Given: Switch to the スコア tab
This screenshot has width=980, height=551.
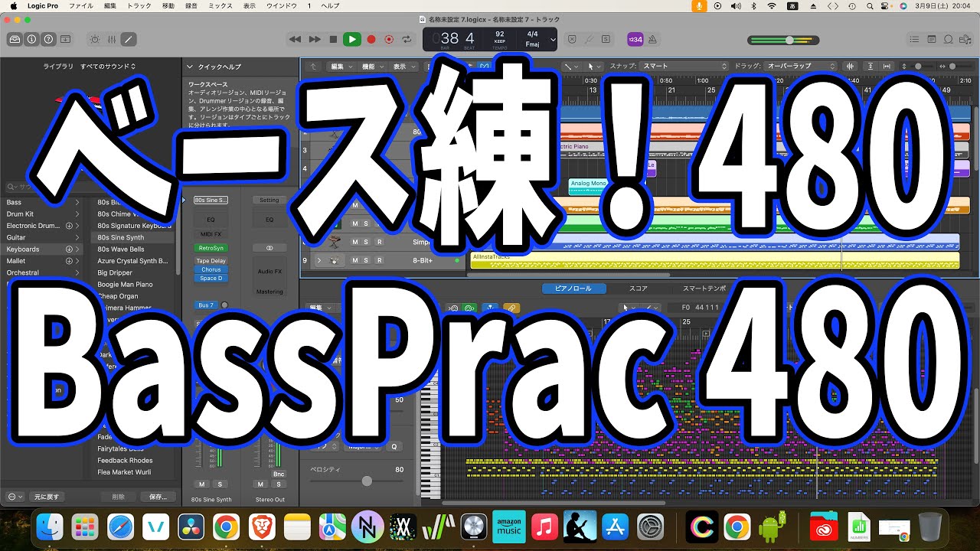Looking at the screenshot, I should (639, 289).
